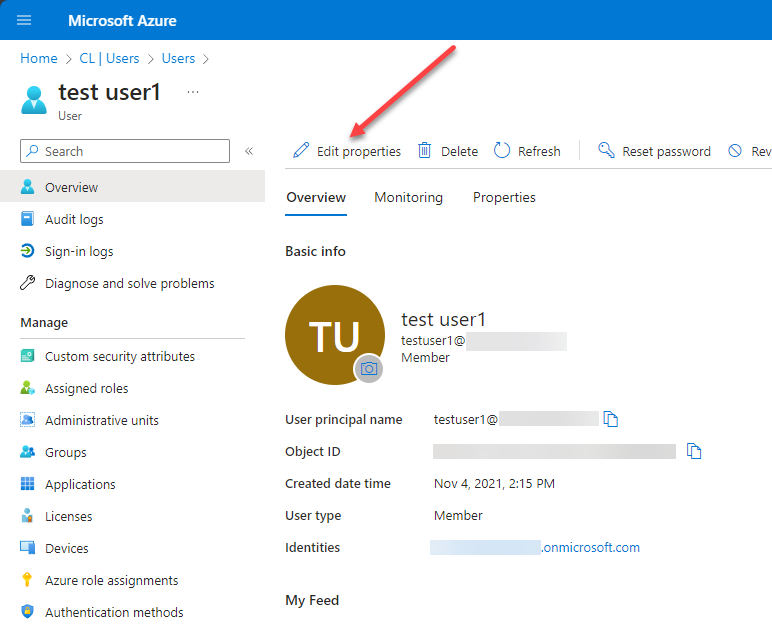Open Azure role assignments

[112, 580]
